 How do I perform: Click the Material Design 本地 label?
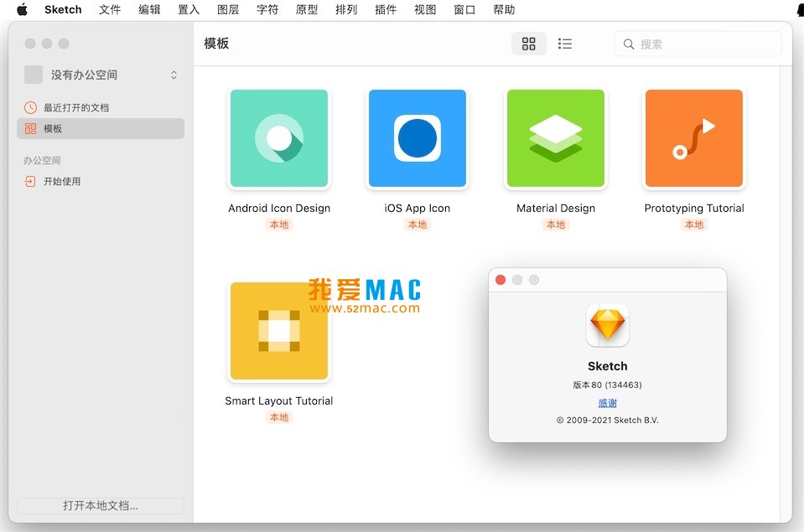click(x=555, y=225)
